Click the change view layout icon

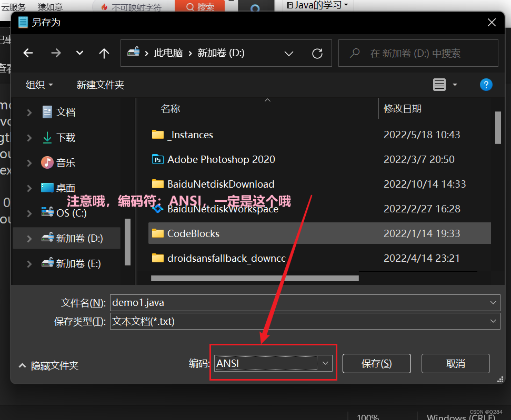tap(439, 85)
